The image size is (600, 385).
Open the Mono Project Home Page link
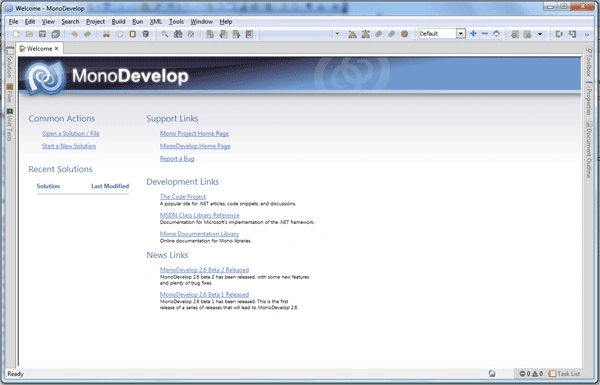[x=194, y=134]
